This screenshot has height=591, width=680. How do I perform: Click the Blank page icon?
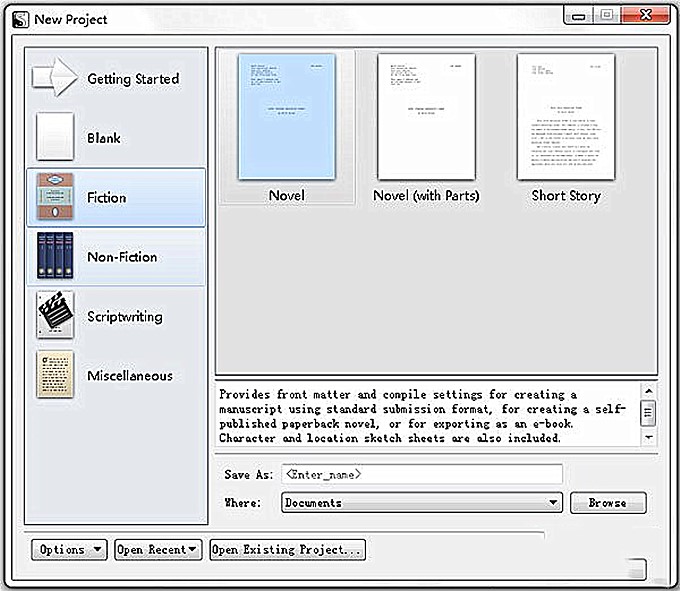coord(55,137)
